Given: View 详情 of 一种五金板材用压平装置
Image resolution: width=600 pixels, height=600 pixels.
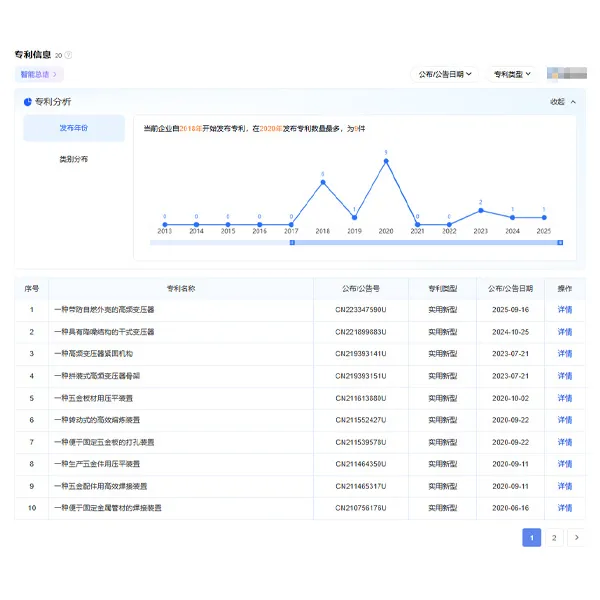Looking at the screenshot, I should [565, 398].
